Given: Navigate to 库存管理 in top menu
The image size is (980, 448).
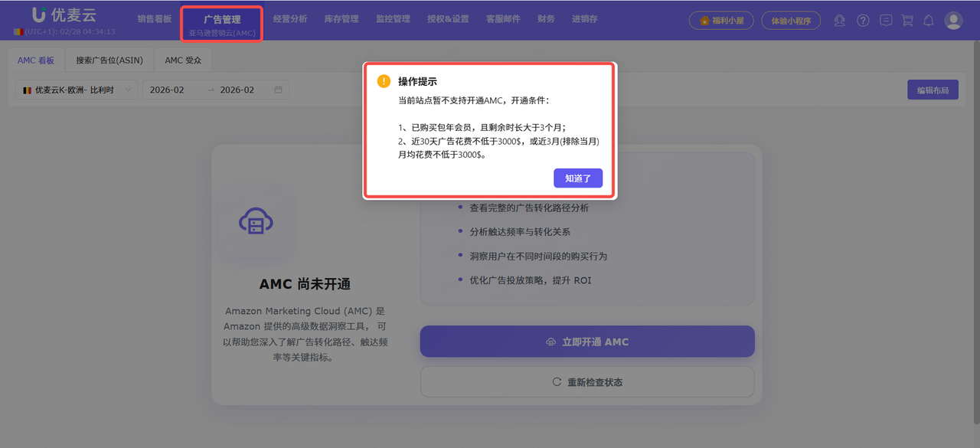Looking at the screenshot, I should 341,18.
